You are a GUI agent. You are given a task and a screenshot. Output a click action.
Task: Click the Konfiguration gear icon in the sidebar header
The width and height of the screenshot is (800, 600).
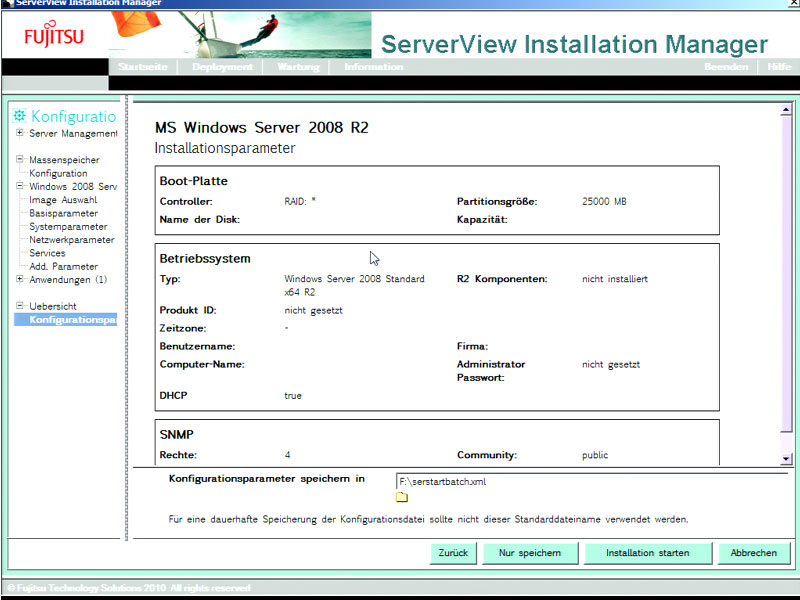(19, 116)
